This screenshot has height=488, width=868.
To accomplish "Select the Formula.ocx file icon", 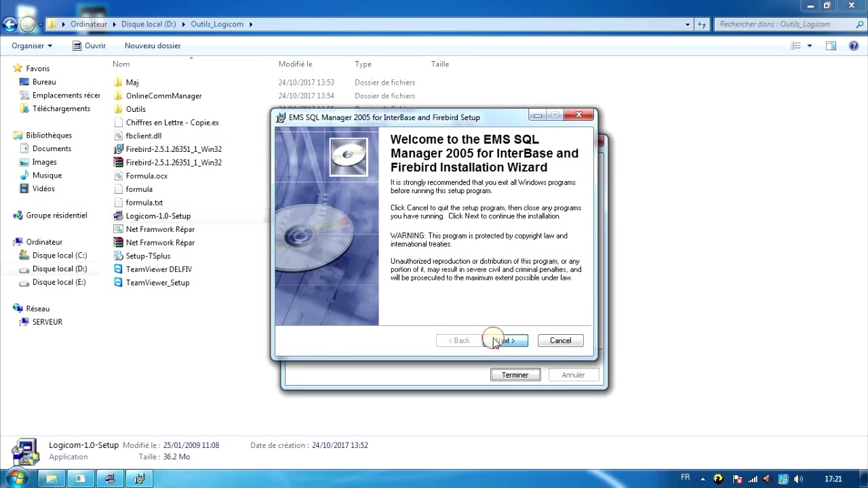I will pos(118,176).
